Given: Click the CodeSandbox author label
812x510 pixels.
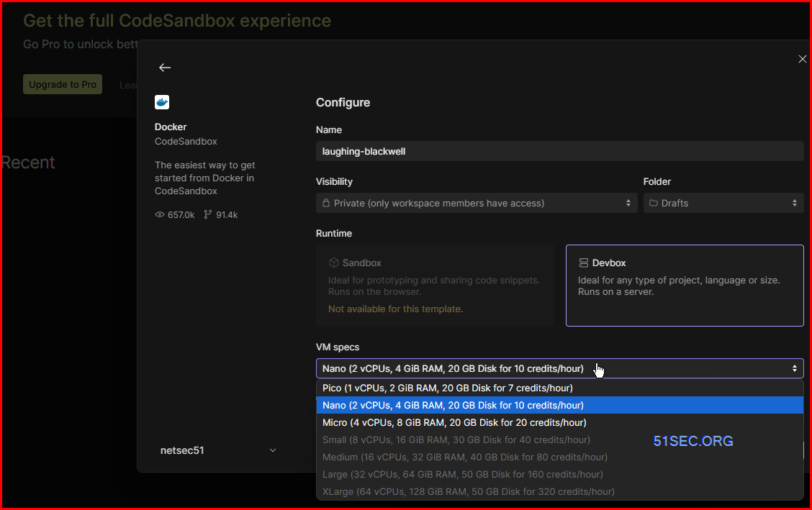Looking at the screenshot, I should (186, 141).
